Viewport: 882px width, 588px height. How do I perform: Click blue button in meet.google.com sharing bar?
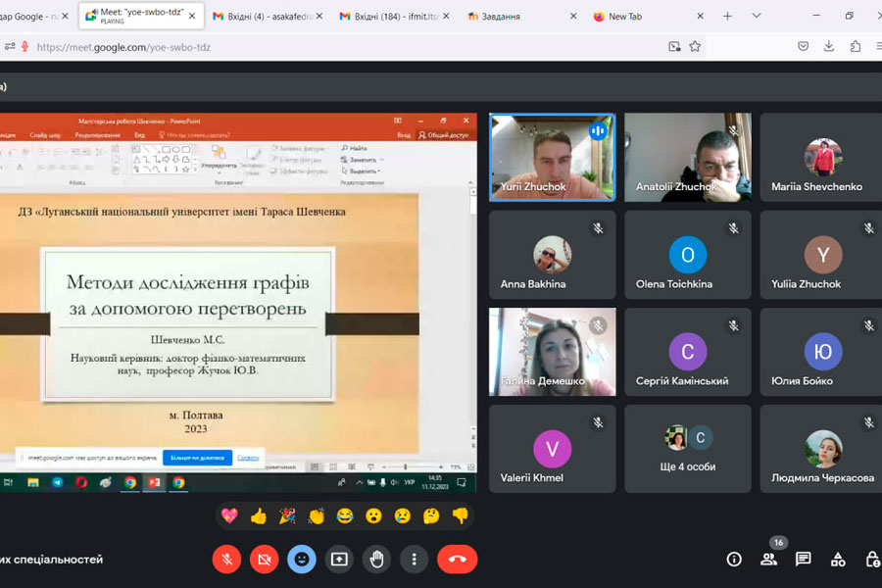pos(197,458)
